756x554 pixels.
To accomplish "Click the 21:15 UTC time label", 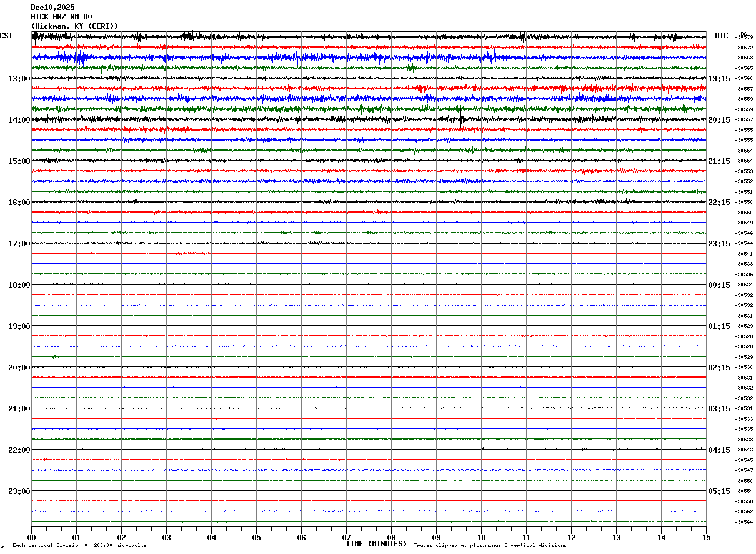I will coord(719,161).
